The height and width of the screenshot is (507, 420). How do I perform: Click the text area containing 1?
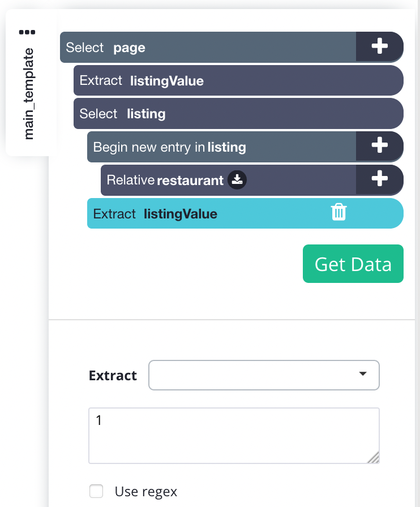(234, 436)
